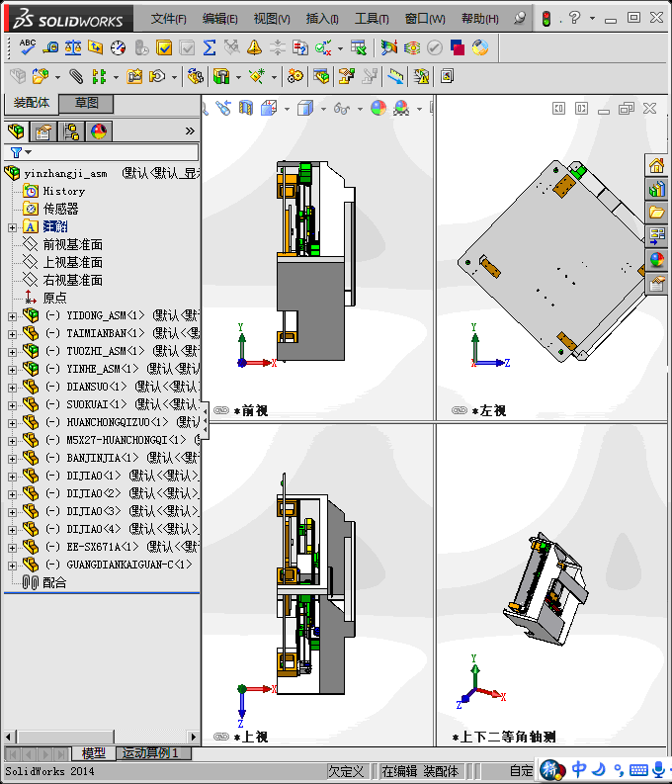Select the 装配体 command tab
The height and width of the screenshot is (784, 672).
point(32,103)
